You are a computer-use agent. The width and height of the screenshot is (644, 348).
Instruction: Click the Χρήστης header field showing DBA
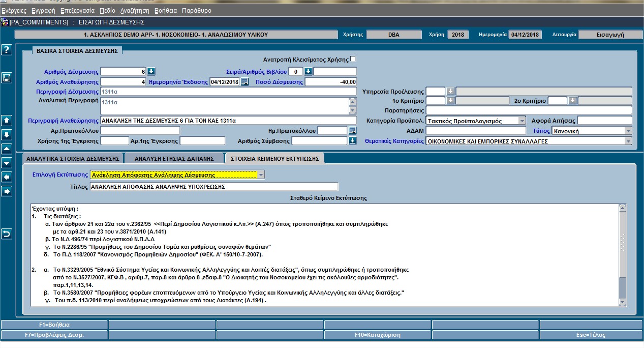point(393,35)
